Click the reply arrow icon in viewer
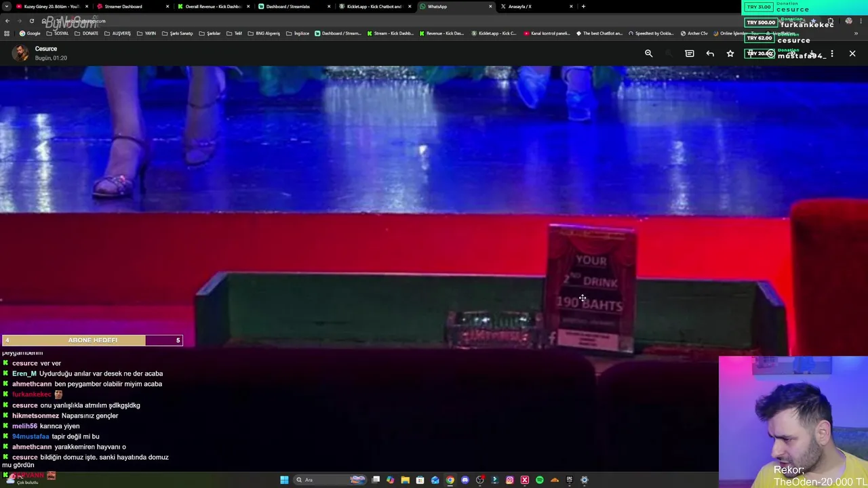The height and width of the screenshot is (488, 868). point(710,54)
